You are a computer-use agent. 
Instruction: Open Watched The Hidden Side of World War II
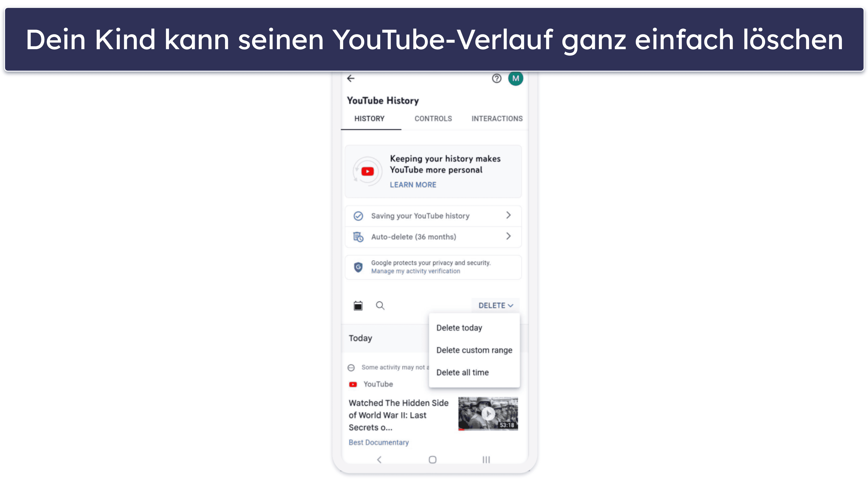point(398,415)
